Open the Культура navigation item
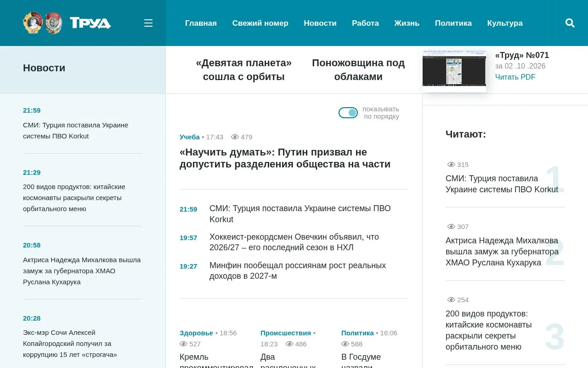The image size is (588, 368). (x=505, y=23)
